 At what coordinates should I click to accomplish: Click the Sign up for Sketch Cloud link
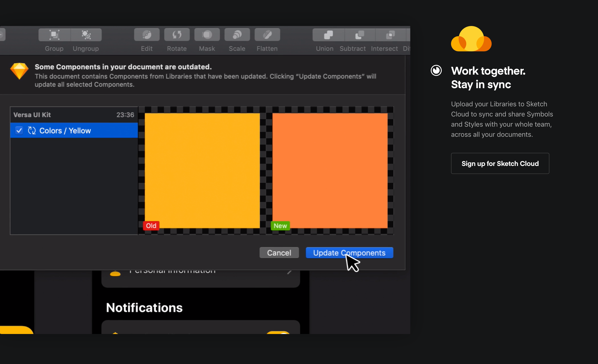coord(501,163)
